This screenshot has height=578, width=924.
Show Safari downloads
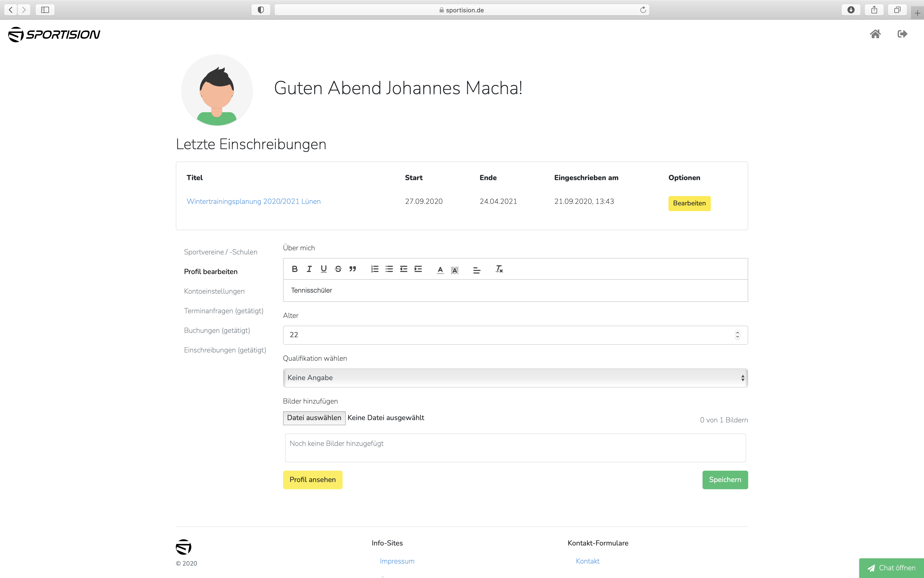pos(851,10)
